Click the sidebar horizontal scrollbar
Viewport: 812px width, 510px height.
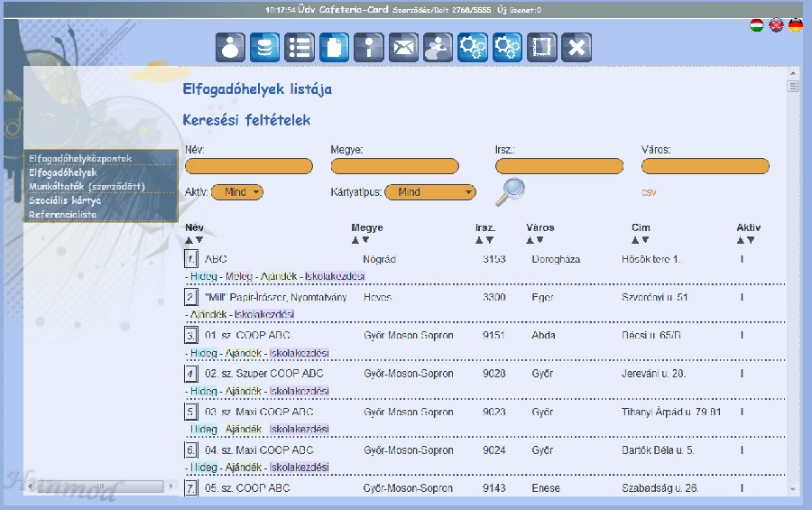tap(99, 487)
